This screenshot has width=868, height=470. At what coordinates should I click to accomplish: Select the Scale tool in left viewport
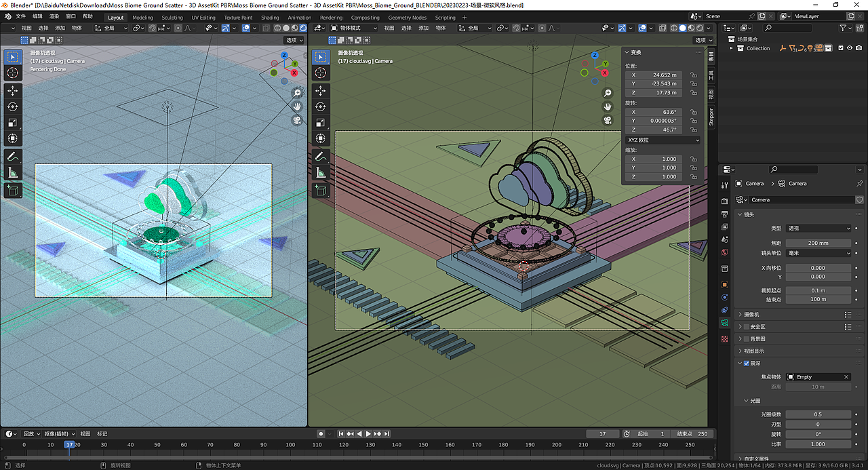(13, 123)
